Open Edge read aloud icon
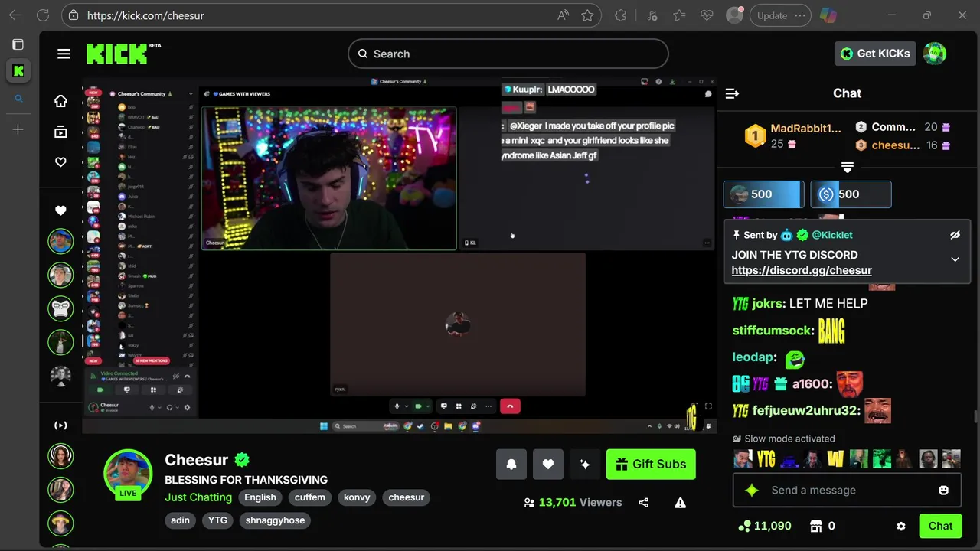This screenshot has height=551, width=980. (x=563, y=15)
